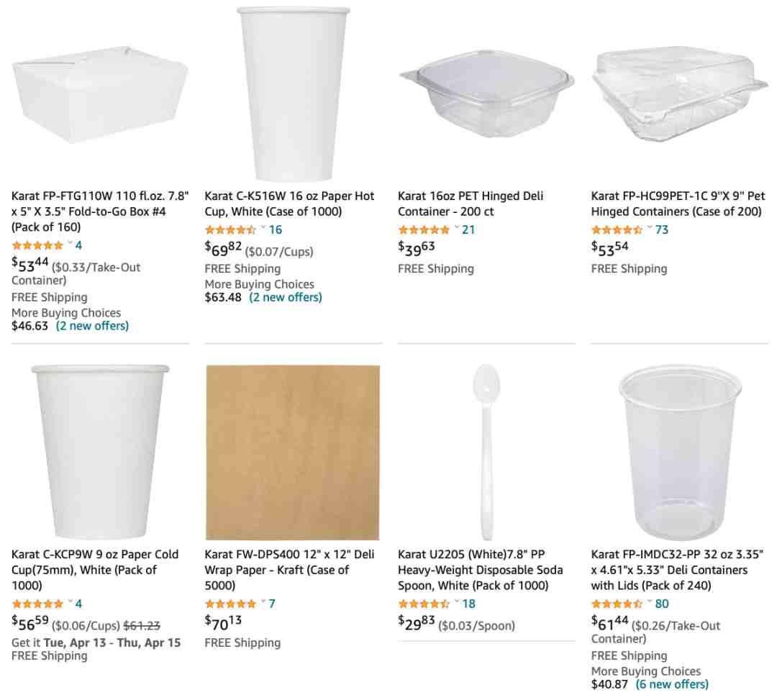Expand rating chevron beside 73 reviews
This screenshot has width=777, height=700.
pyautogui.click(x=650, y=228)
